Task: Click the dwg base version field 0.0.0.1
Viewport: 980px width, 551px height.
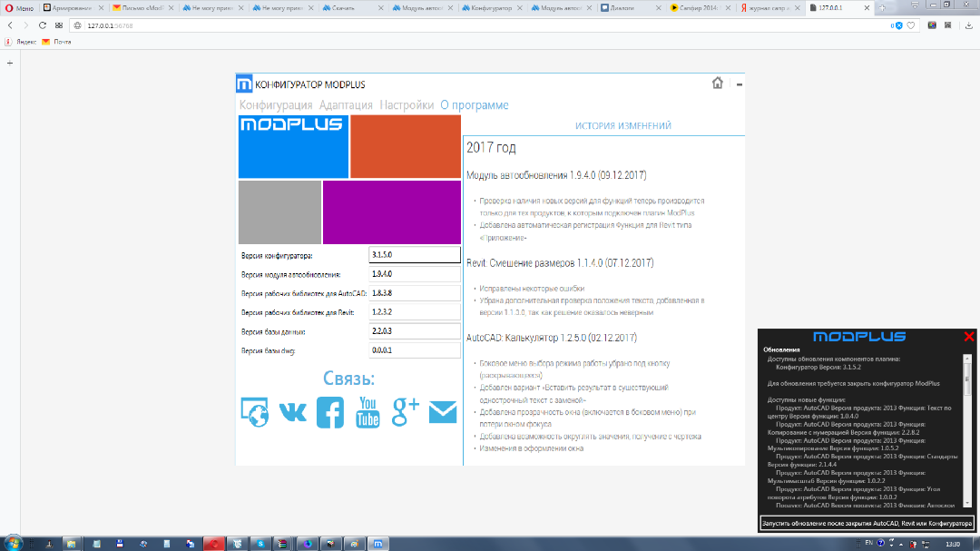Action: [x=415, y=350]
